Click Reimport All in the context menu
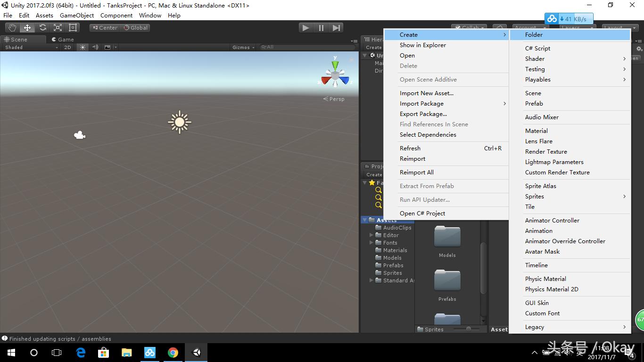This screenshot has height=362, width=644. 416,172
